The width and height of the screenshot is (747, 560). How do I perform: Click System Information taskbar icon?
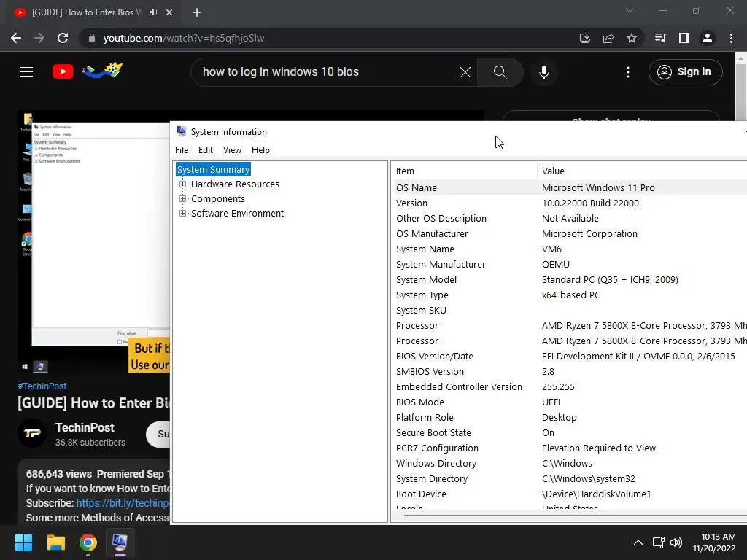tap(120, 542)
